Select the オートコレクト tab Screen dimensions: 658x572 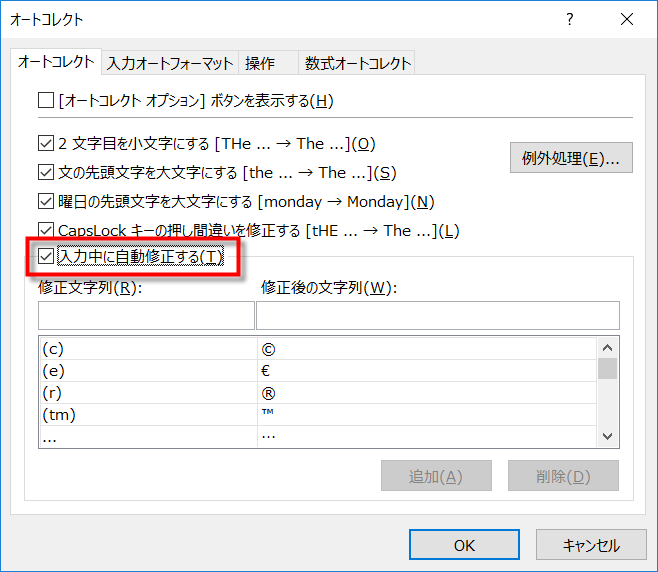tap(57, 62)
